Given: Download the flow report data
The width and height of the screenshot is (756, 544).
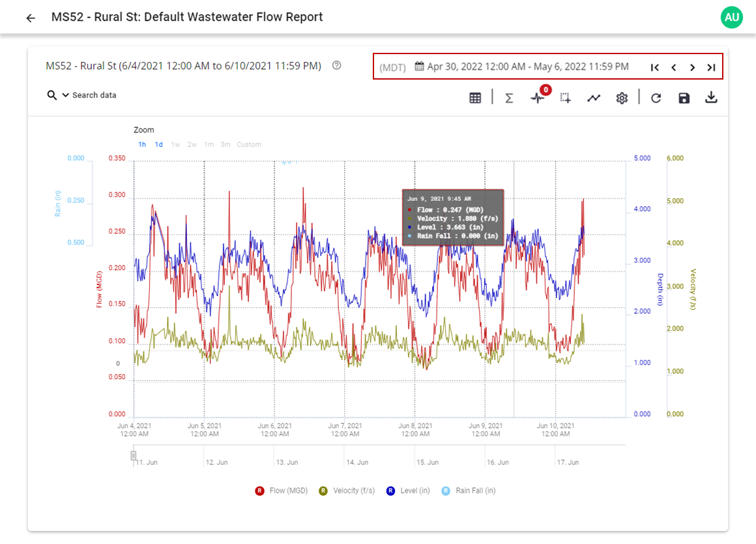Looking at the screenshot, I should click(711, 97).
